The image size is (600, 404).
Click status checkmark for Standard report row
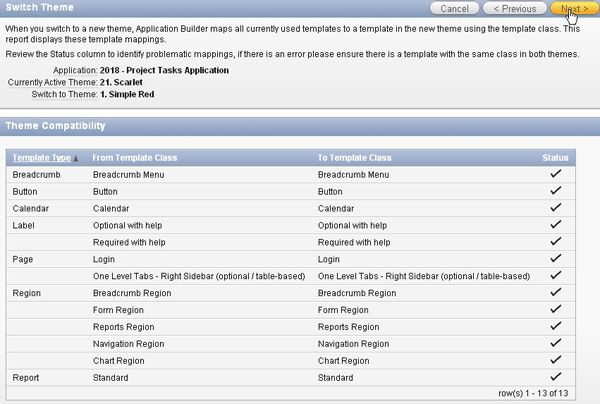pyautogui.click(x=555, y=378)
